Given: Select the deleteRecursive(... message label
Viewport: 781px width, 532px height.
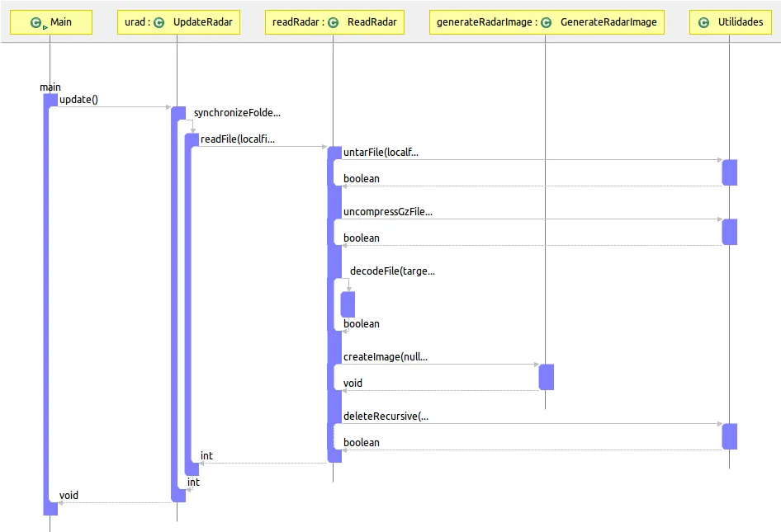Looking at the screenshot, I should pyautogui.click(x=386, y=417).
